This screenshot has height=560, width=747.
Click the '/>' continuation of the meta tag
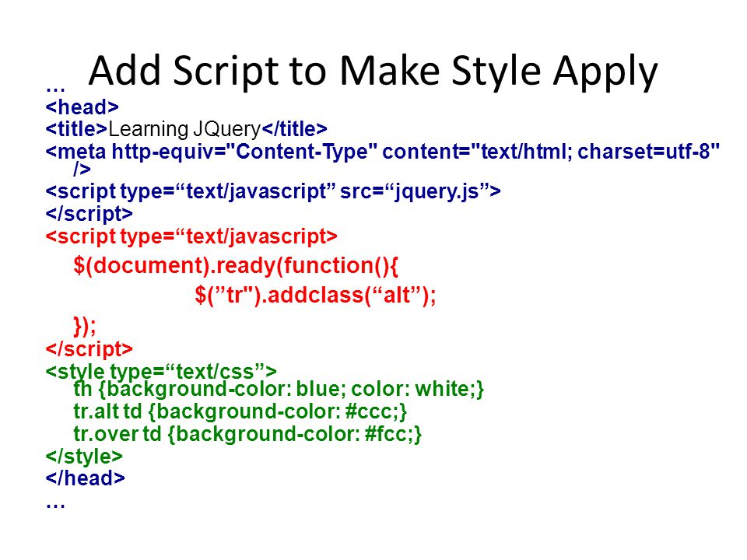pyautogui.click(x=82, y=169)
